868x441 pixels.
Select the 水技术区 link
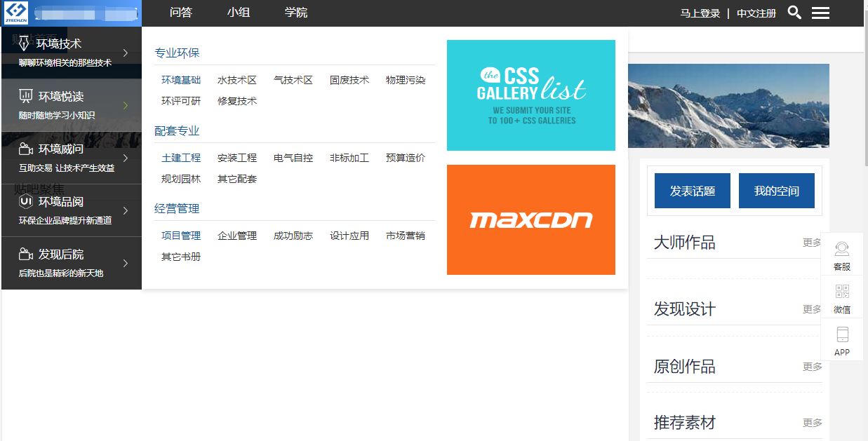click(237, 81)
